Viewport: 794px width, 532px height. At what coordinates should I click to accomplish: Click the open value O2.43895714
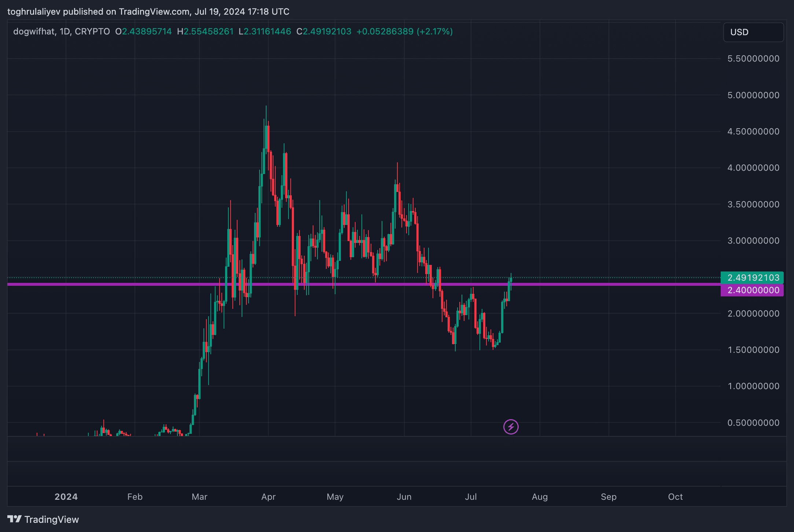(x=143, y=32)
